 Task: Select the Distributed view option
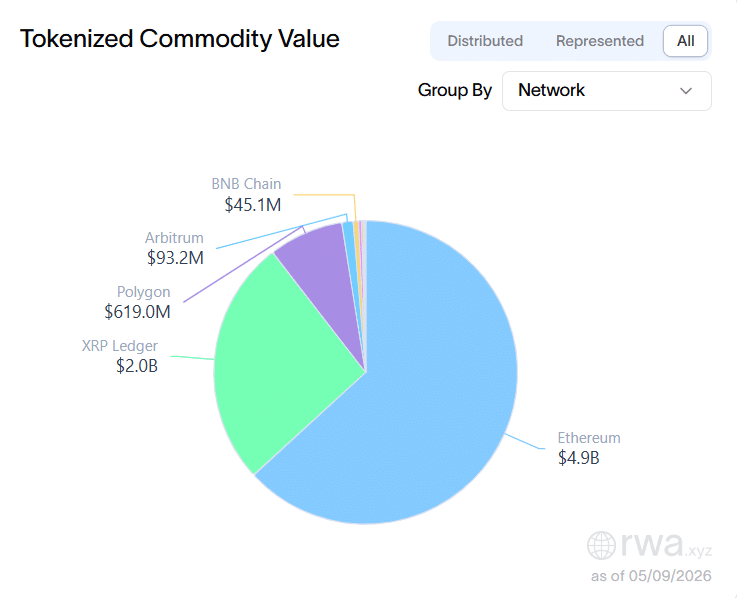pyautogui.click(x=485, y=41)
